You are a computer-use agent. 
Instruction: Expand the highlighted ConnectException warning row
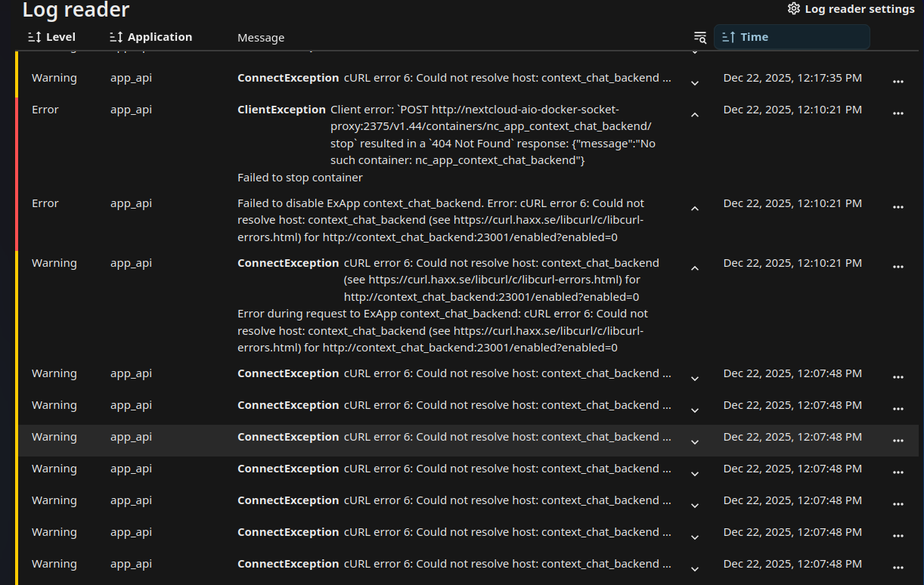pyautogui.click(x=695, y=441)
